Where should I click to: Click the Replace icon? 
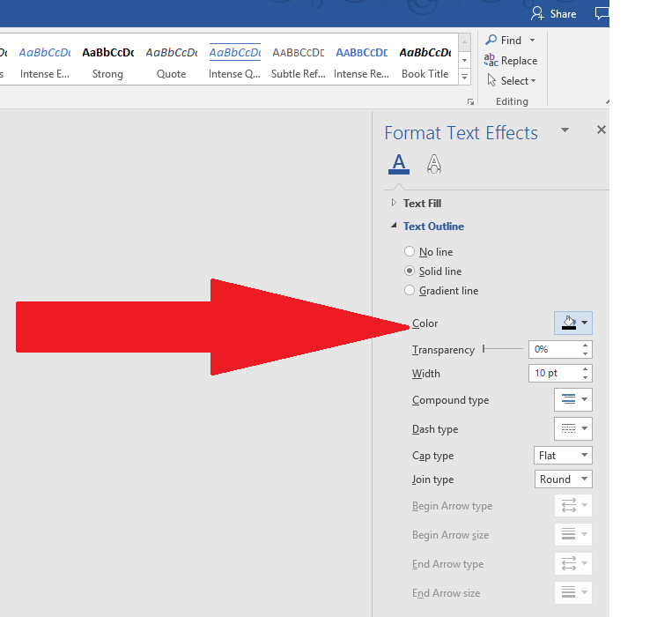491,60
